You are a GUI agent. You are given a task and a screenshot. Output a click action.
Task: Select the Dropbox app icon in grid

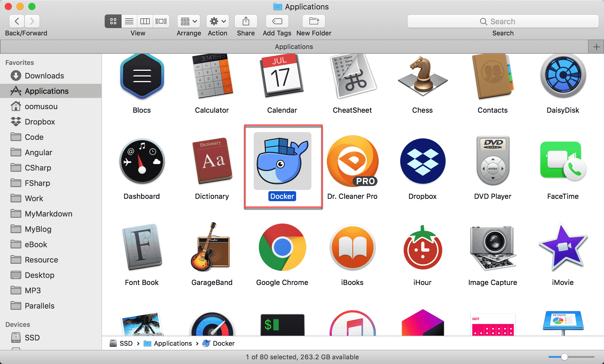pyautogui.click(x=423, y=161)
